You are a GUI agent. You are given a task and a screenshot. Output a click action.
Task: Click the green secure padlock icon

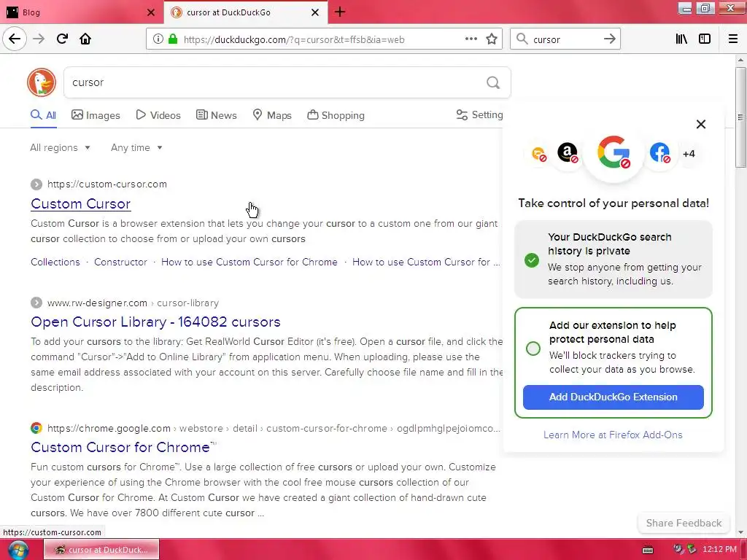pos(173,39)
